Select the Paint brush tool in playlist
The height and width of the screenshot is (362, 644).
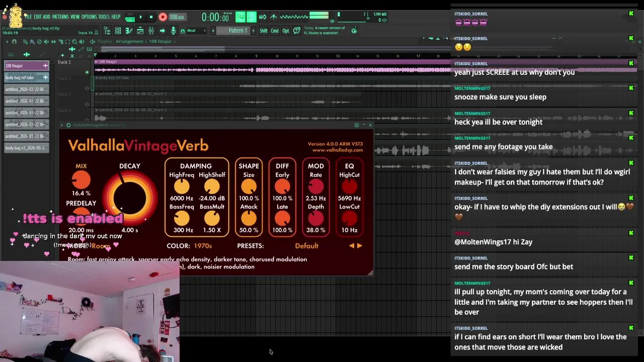[32, 42]
